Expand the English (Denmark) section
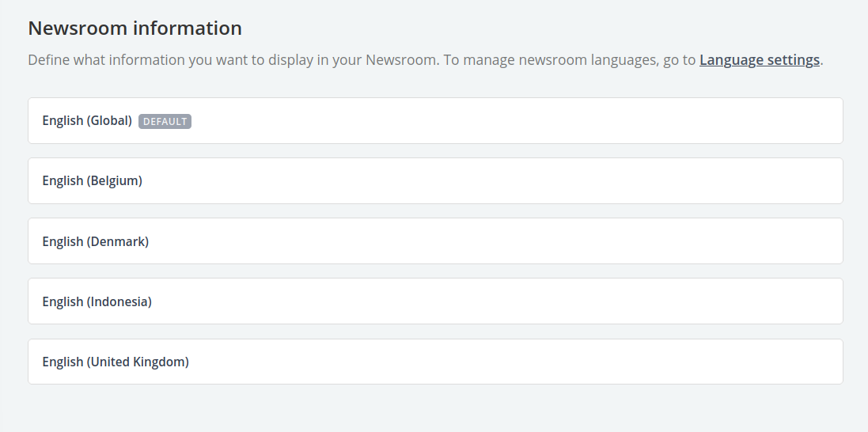The image size is (868, 432). click(435, 241)
